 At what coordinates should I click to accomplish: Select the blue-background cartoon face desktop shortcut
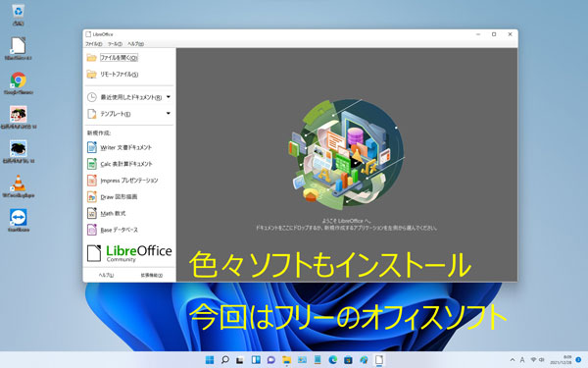(18, 151)
